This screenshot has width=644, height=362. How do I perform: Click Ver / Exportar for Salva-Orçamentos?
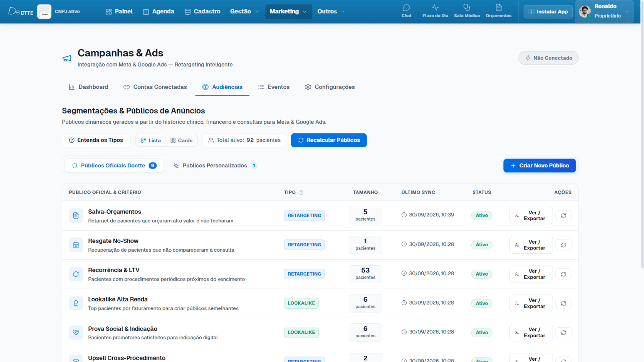point(531,216)
